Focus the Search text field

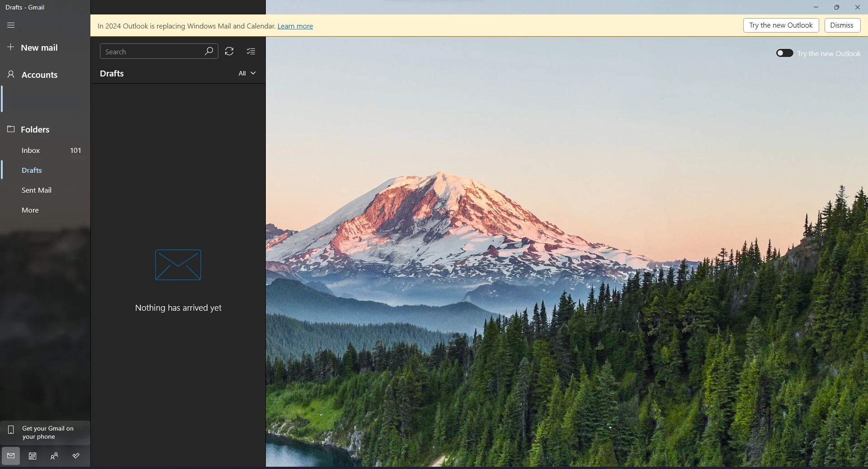[x=151, y=52]
